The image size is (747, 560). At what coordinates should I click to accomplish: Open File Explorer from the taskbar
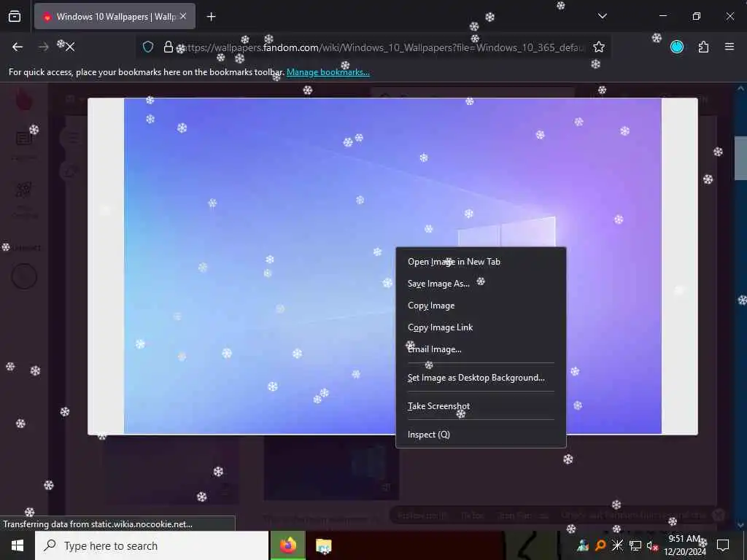(x=323, y=545)
